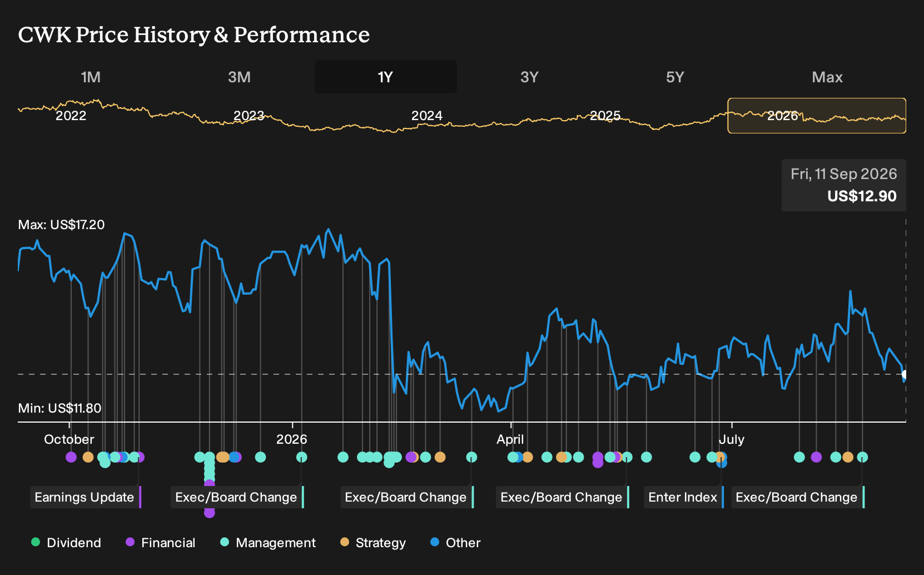Click the 2026 label on main chart axis
Screen dimensions: 924x575
(x=292, y=439)
